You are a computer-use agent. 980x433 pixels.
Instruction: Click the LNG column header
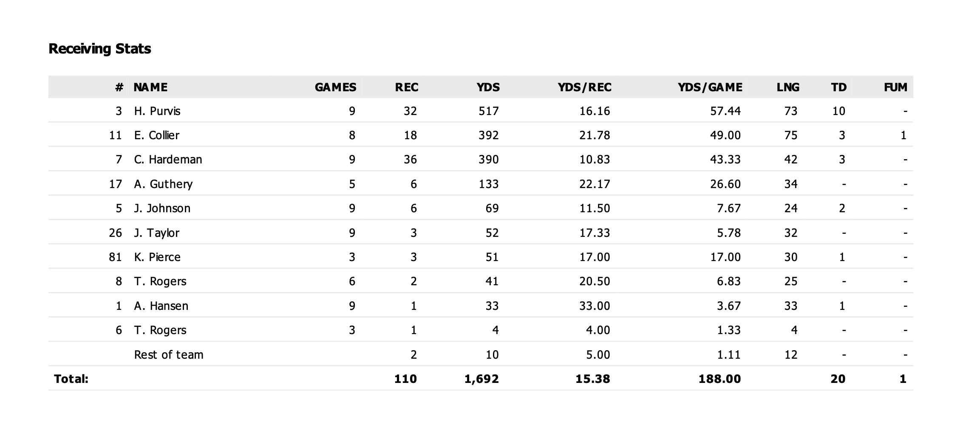[788, 87]
